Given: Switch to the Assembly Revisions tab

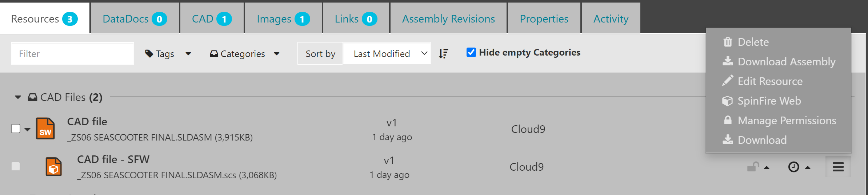Looking at the screenshot, I should click(x=448, y=19).
